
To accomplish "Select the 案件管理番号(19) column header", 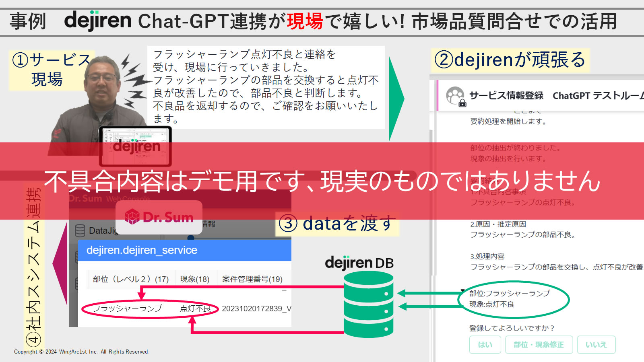I will pyautogui.click(x=252, y=279).
